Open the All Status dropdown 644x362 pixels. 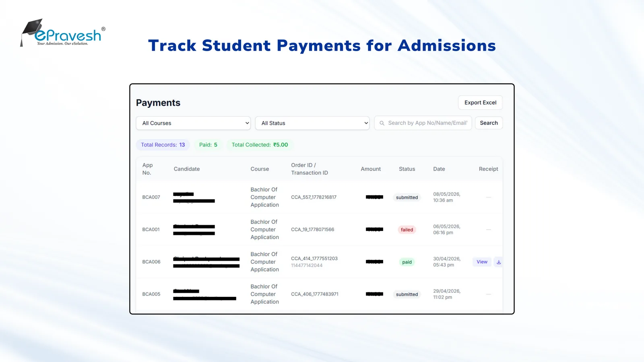pos(312,123)
